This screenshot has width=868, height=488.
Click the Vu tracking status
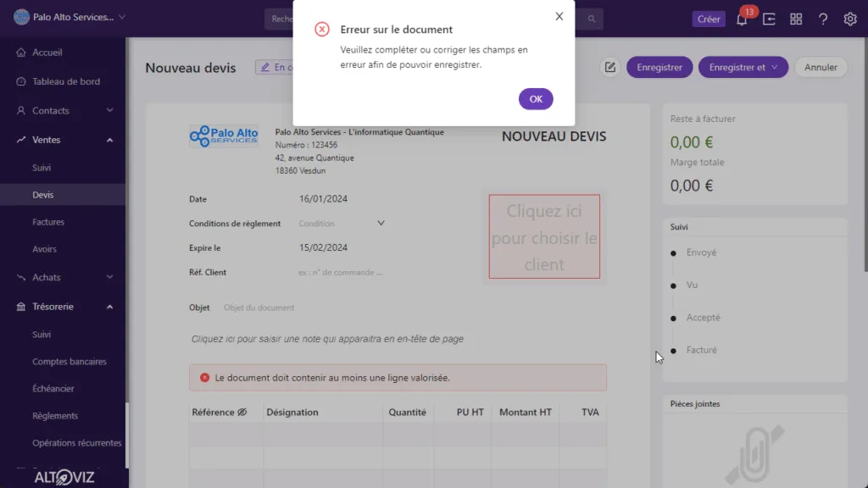click(x=692, y=285)
